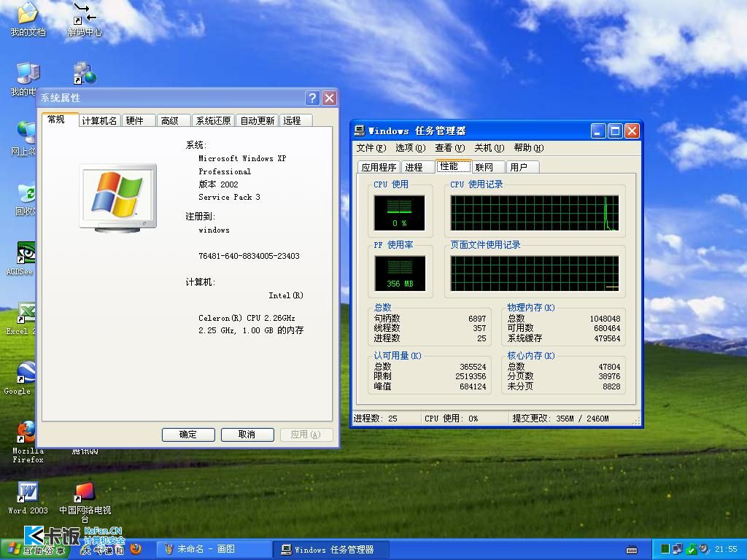Click the 取消 button in 系统属性
The image size is (747, 560).
(247, 435)
